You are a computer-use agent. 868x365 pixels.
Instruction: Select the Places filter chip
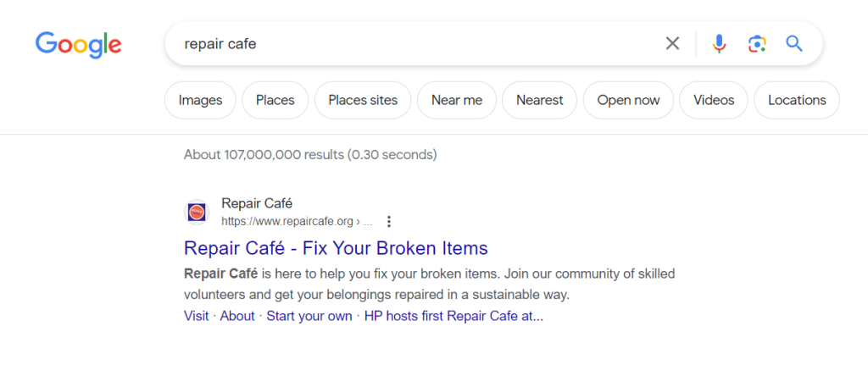(x=275, y=100)
